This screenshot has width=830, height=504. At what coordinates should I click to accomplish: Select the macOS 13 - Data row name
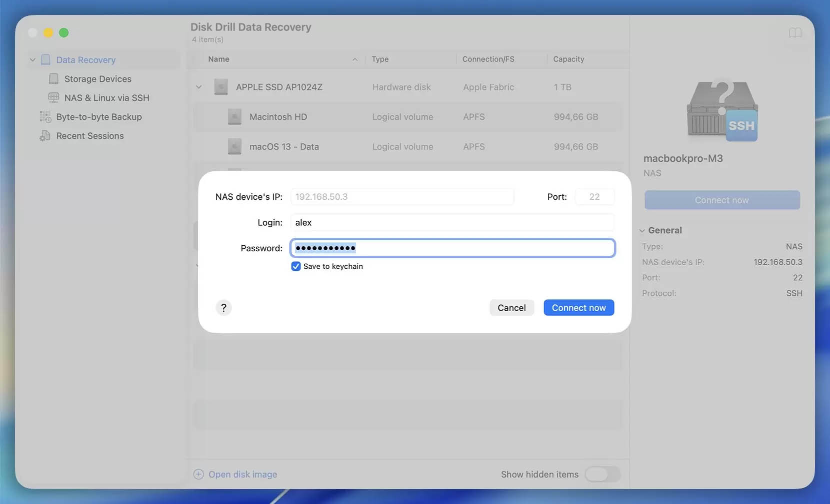click(284, 146)
